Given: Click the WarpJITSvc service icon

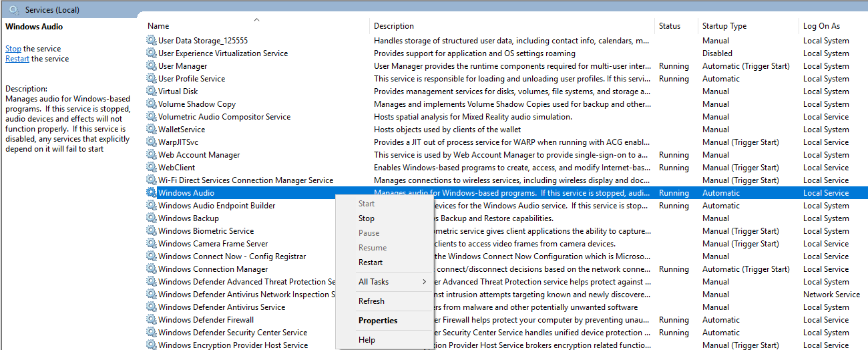Looking at the screenshot, I should coord(152,142).
